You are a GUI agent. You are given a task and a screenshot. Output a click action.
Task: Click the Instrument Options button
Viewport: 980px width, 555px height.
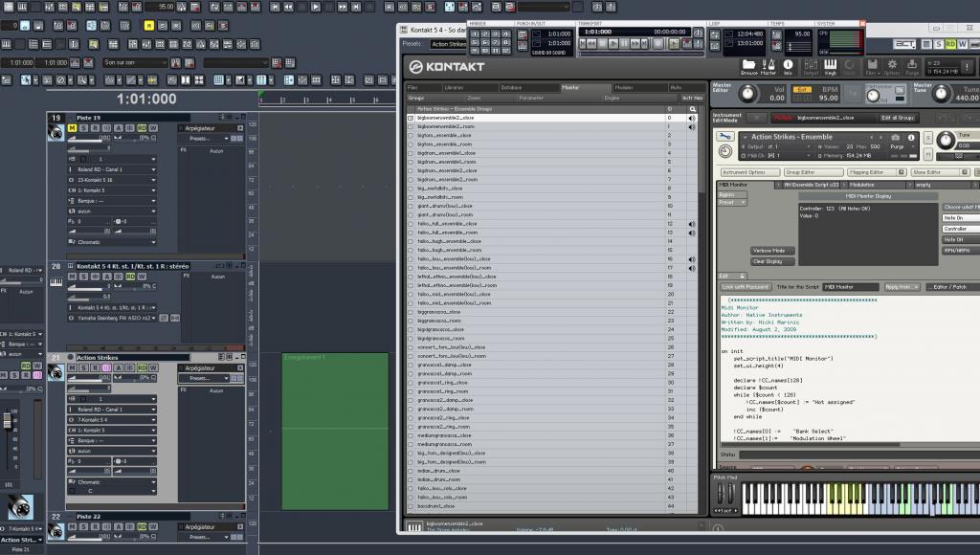click(x=750, y=172)
